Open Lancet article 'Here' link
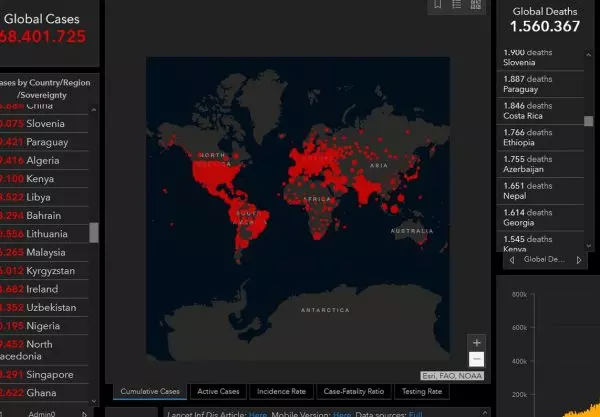 pos(258,412)
